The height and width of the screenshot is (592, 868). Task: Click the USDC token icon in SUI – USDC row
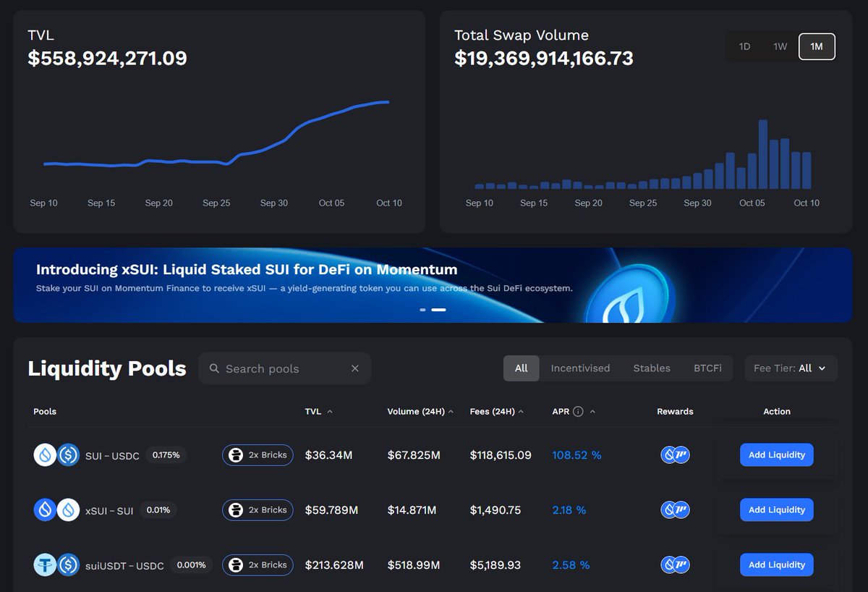coord(69,454)
